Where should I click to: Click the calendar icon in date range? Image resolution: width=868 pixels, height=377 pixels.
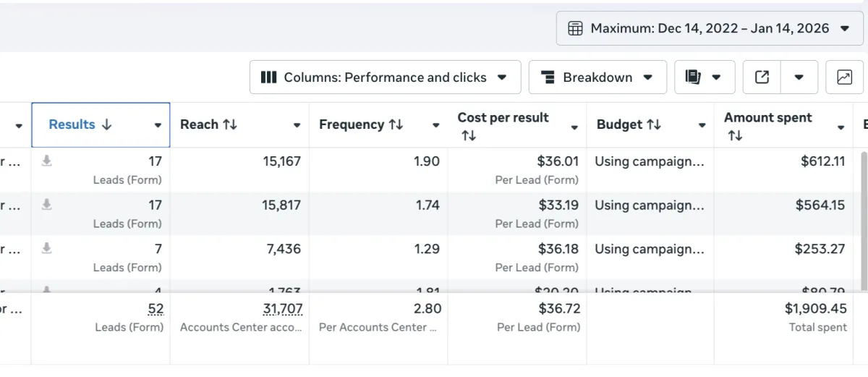point(575,29)
